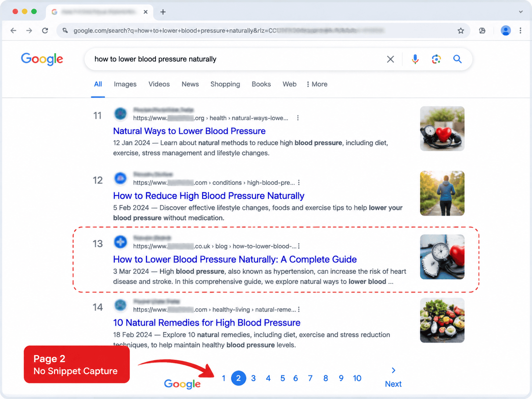The height and width of the screenshot is (399, 532).
Task: Expand the More search filters menu
Action: (317, 84)
